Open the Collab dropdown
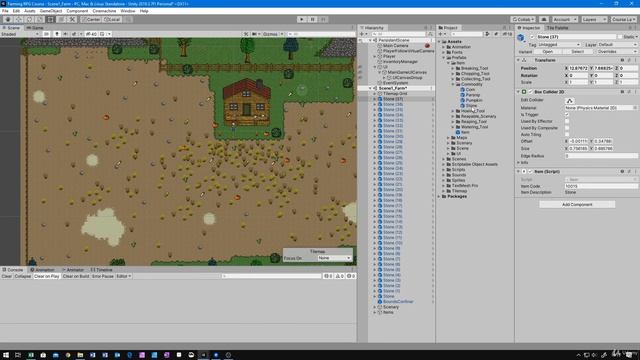640x360 pixels. pos(523,19)
